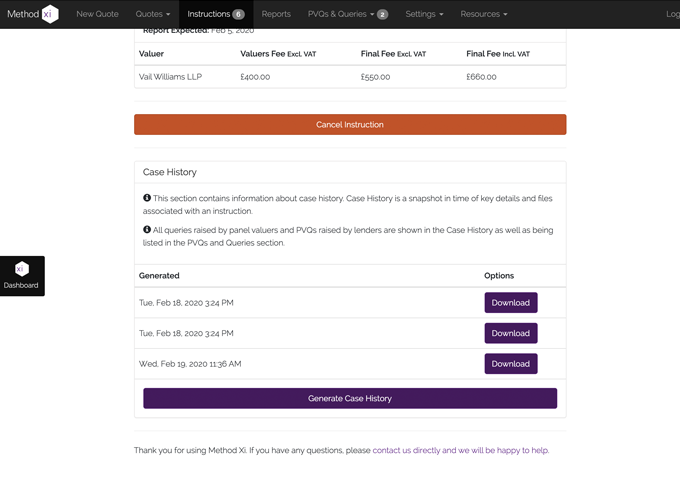Screen dimensions: 680x480
Task: Click the Case History panel heading
Action: (x=170, y=172)
